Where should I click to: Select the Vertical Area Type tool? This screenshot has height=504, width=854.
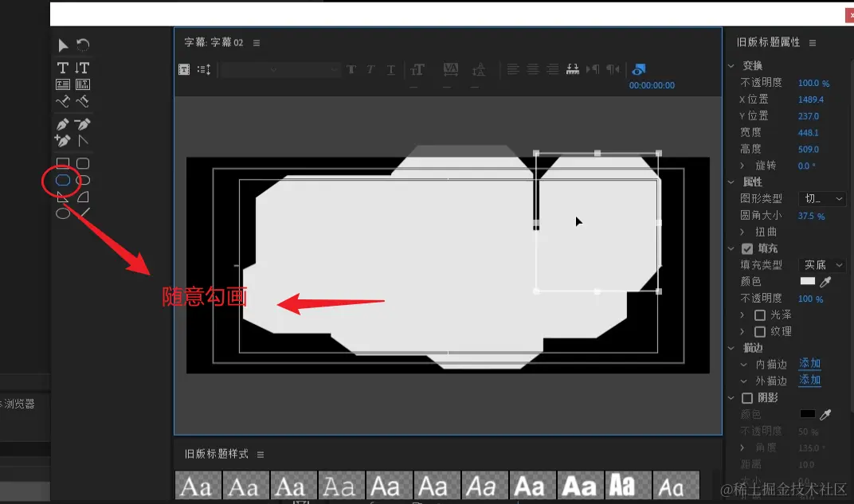(83, 84)
